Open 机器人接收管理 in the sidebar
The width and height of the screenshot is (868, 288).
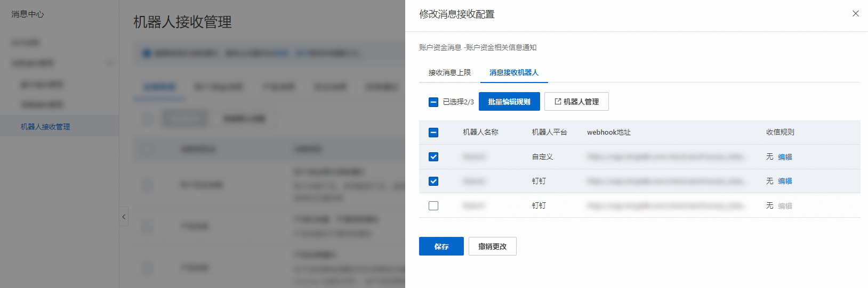click(x=59, y=126)
